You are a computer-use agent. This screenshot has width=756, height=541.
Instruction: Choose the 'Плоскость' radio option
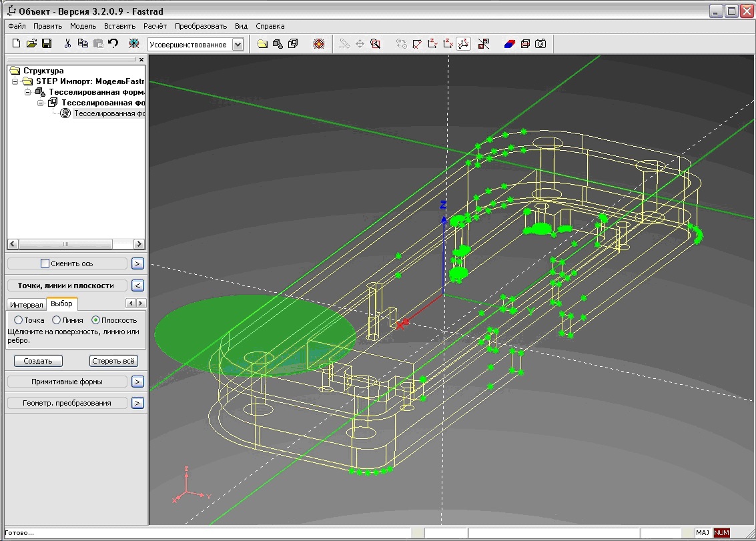pos(95,320)
